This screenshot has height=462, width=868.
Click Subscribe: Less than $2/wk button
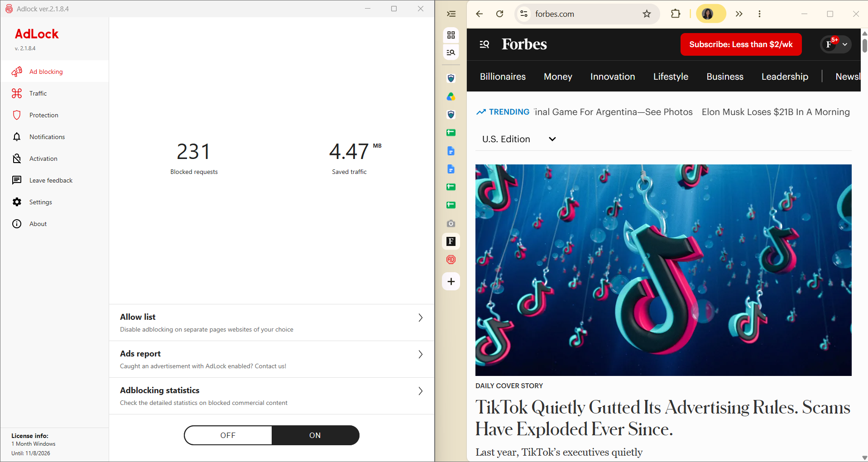(x=741, y=44)
